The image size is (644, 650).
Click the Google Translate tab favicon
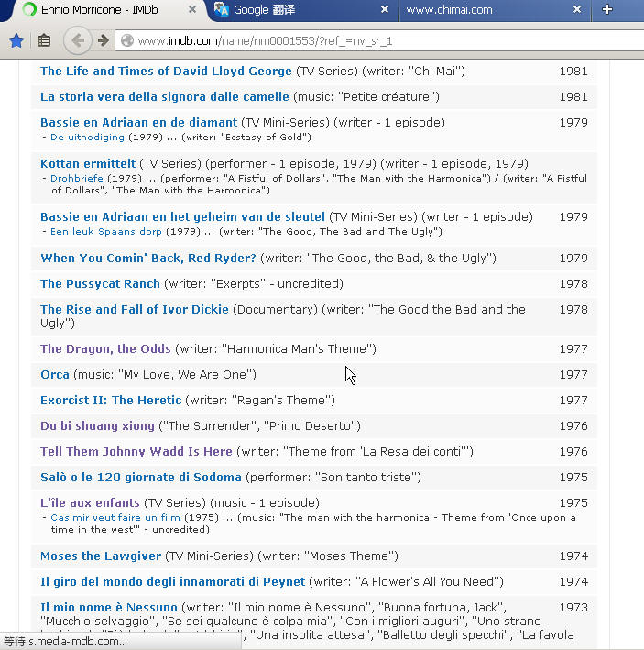point(221,9)
